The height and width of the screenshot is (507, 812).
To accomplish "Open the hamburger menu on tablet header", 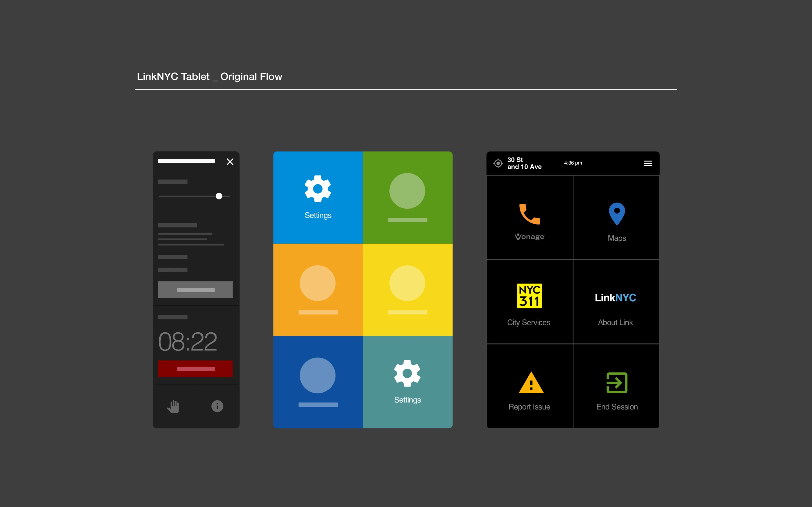I will pos(648,163).
